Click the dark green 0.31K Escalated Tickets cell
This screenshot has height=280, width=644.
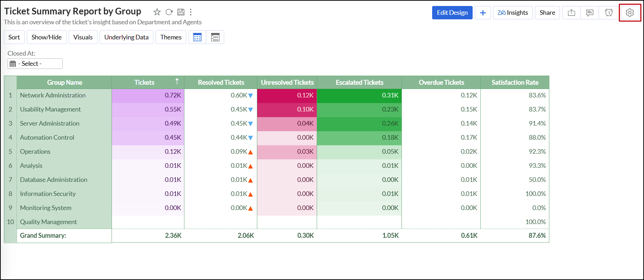(359, 95)
